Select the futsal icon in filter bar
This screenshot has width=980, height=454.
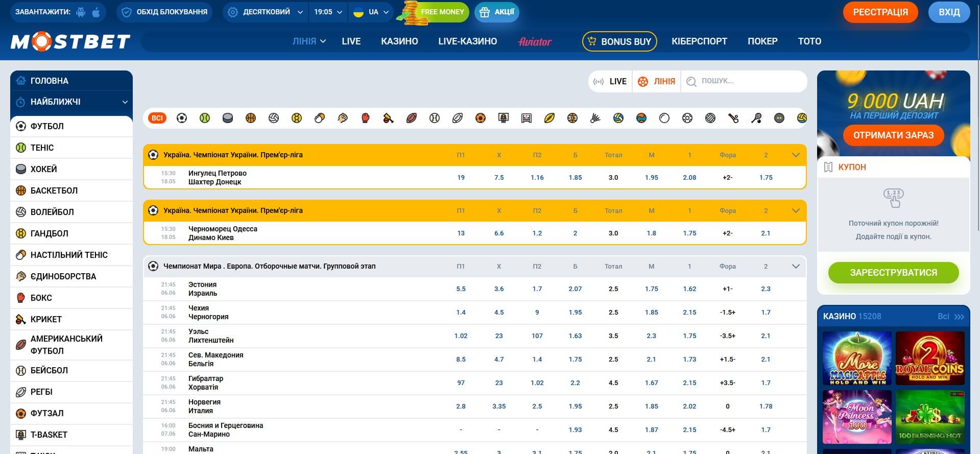[481, 118]
